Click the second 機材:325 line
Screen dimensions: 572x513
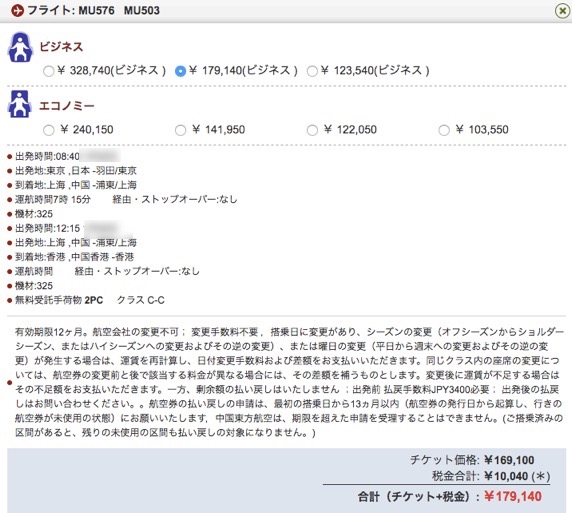pos(34,286)
